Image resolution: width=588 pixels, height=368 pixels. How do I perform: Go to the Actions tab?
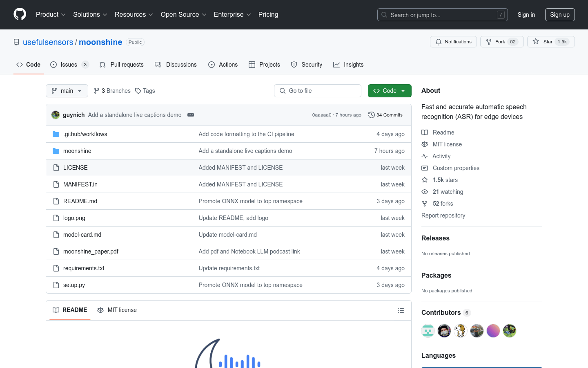(x=223, y=65)
